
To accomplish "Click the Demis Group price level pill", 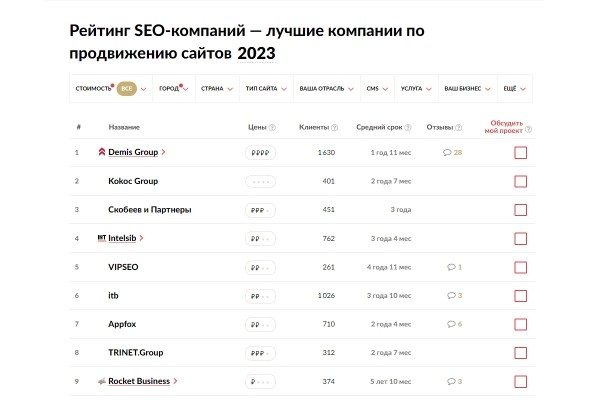I will click(x=260, y=153).
